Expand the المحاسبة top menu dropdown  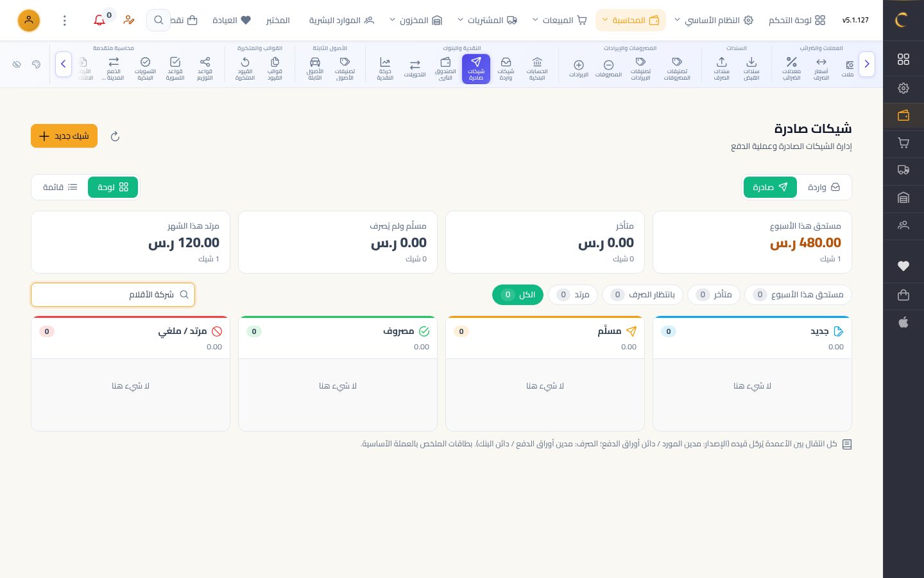click(x=631, y=21)
